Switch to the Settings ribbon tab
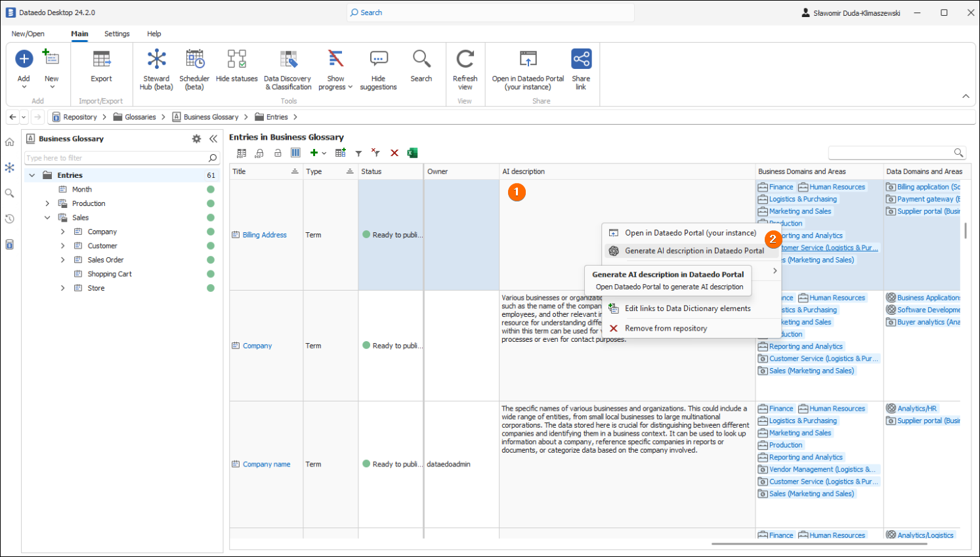 (117, 33)
